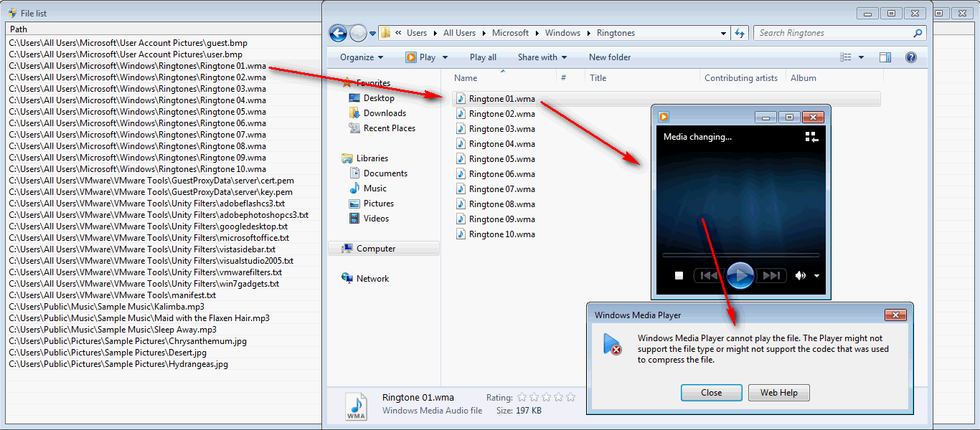The image size is (980, 430).
Task: Select Ringtone 08.wma file in Explorer
Action: (x=501, y=204)
